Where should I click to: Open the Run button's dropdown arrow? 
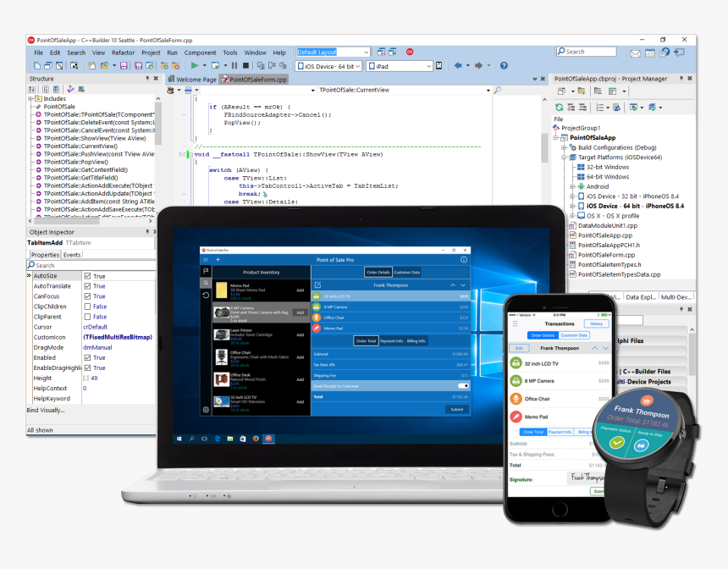[x=204, y=65]
